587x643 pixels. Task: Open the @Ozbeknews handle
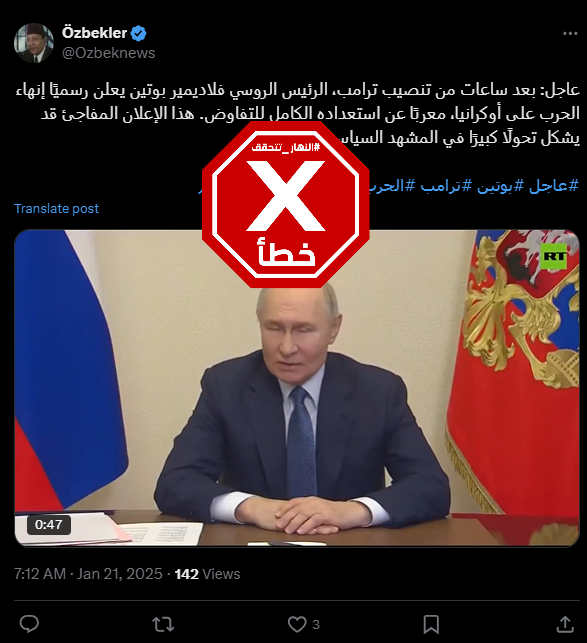[x=108, y=53]
